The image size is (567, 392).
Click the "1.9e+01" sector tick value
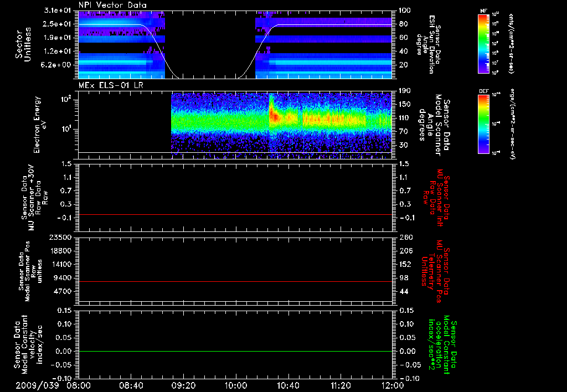[57, 38]
